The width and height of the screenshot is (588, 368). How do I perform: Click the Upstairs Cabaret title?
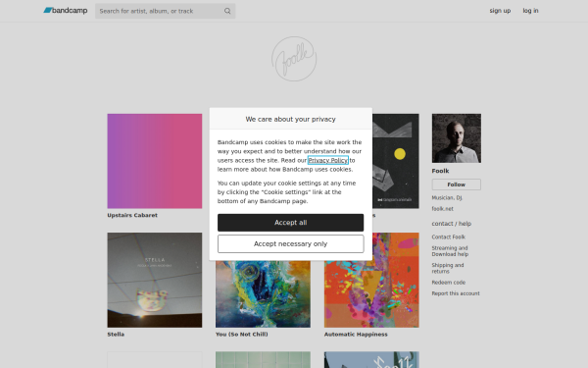tap(132, 215)
